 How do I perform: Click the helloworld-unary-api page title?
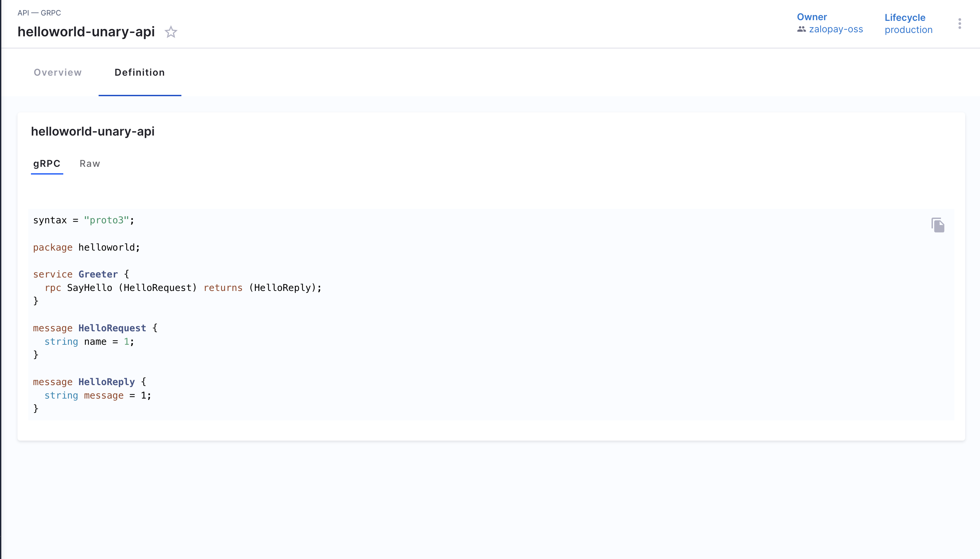[86, 32]
